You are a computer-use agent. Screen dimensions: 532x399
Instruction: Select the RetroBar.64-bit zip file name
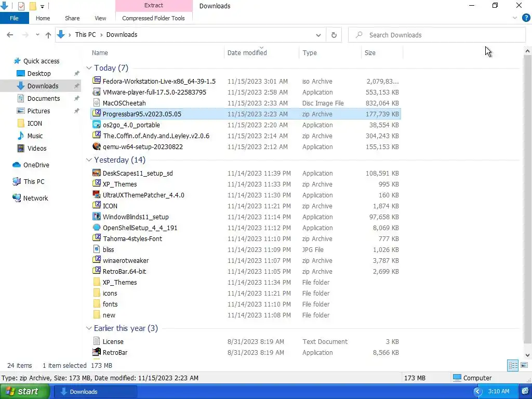click(x=124, y=271)
